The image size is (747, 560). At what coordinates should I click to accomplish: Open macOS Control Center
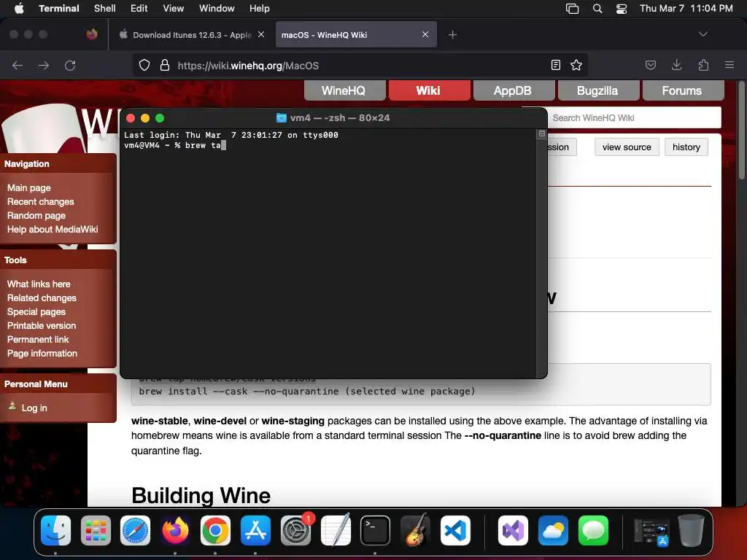622,9
